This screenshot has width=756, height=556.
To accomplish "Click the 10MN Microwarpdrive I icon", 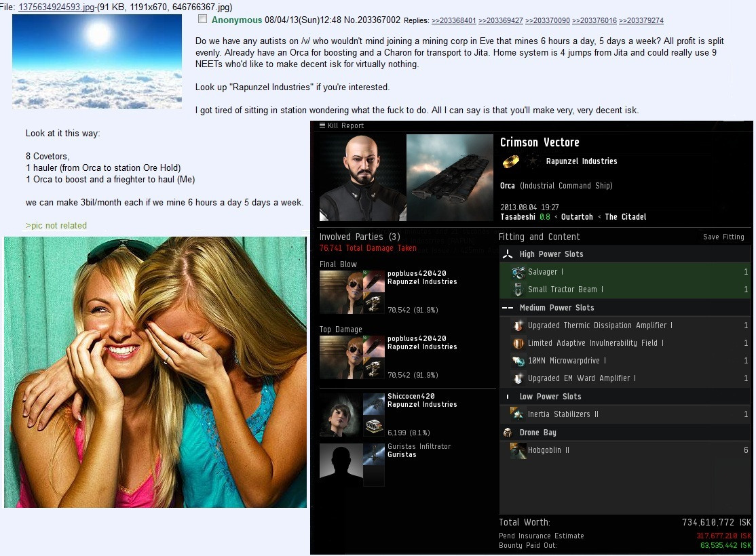I will [x=518, y=361].
